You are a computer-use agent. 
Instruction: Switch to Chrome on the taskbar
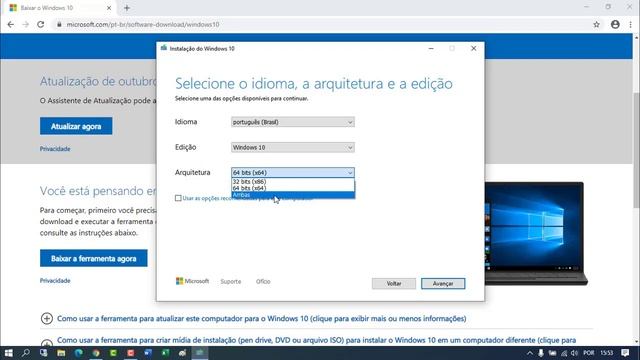(96, 353)
